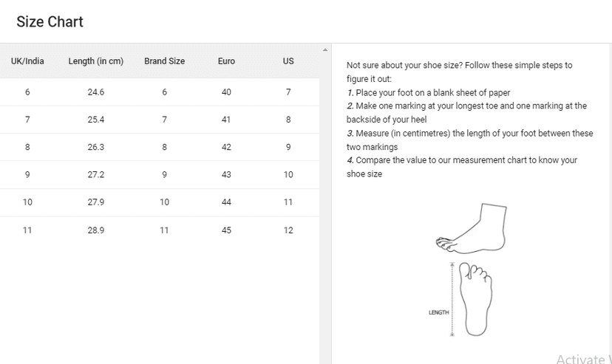612x364 pixels.
Task: Click the Brand Size column header
Action: coord(164,61)
